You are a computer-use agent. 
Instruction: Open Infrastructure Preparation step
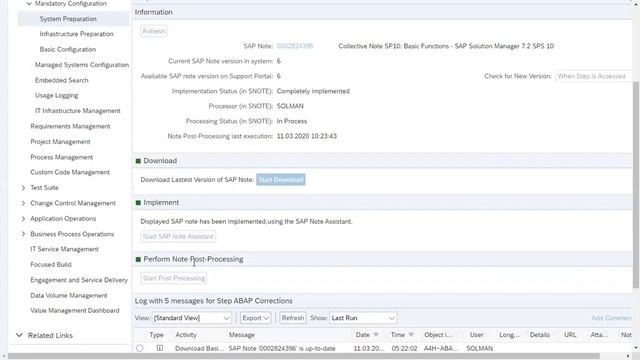pos(76,34)
